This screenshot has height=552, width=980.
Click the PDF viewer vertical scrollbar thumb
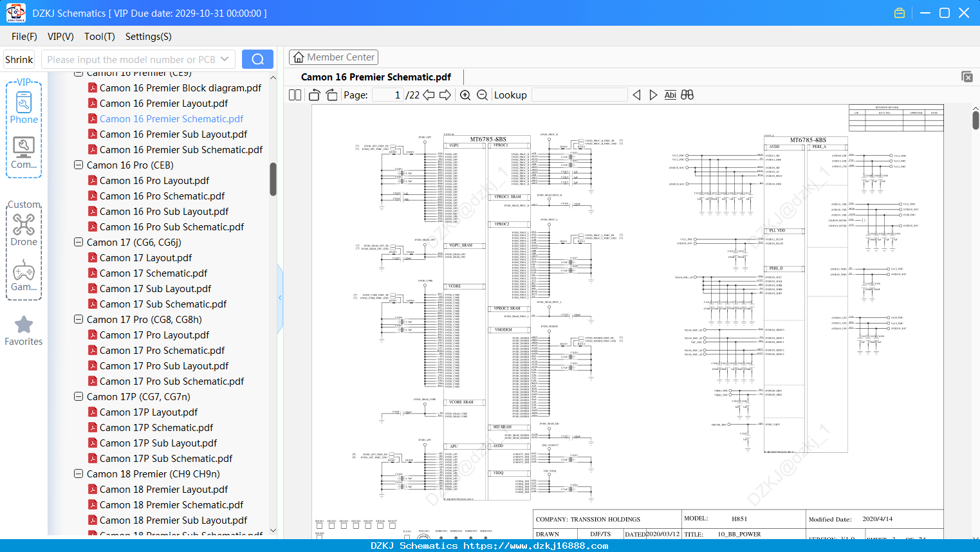coord(975,120)
